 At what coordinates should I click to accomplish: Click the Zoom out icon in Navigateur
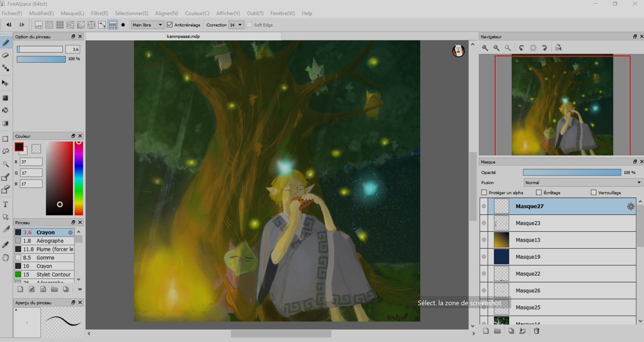[496, 48]
